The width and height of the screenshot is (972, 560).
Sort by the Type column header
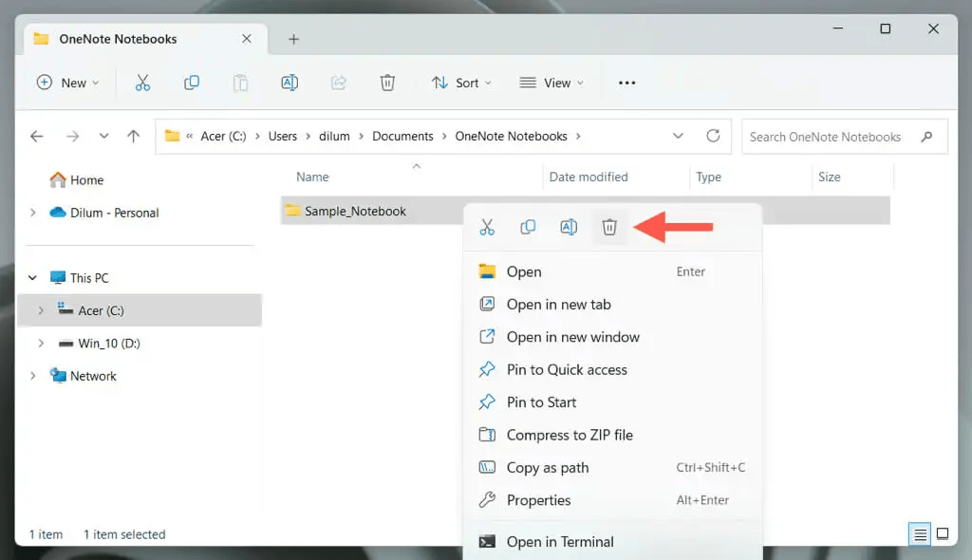coord(708,177)
